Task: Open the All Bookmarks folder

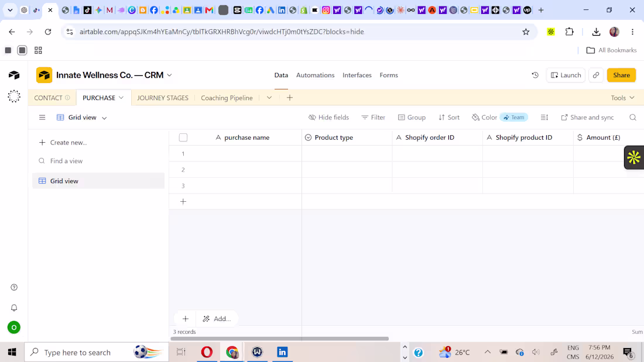Action: click(x=612, y=50)
